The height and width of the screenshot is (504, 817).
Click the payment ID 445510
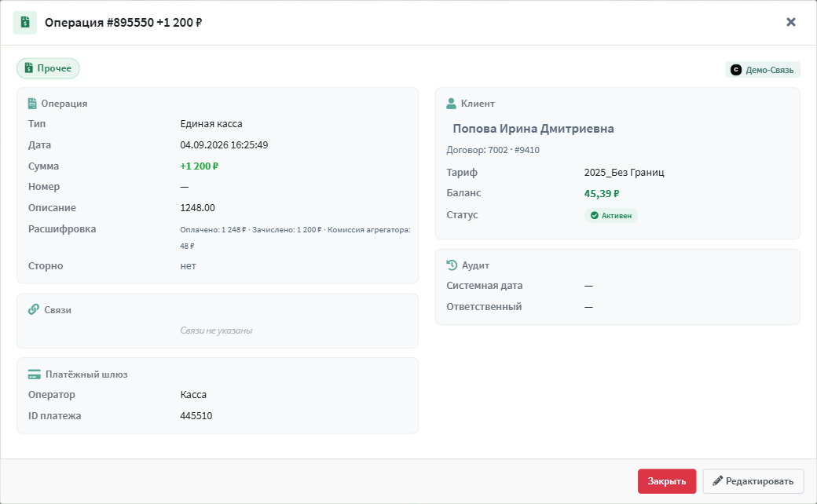pos(196,416)
